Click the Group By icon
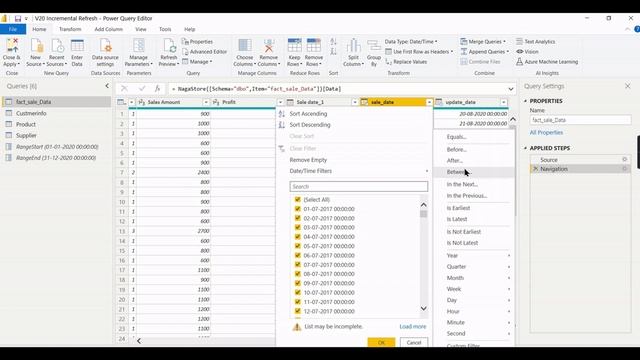 click(374, 52)
